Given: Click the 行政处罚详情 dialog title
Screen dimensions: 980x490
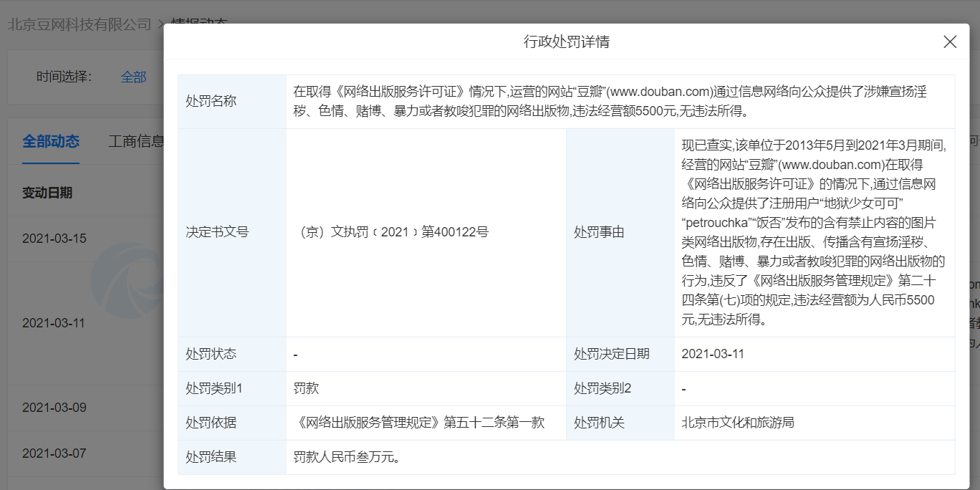Looking at the screenshot, I should click(567, 42).
